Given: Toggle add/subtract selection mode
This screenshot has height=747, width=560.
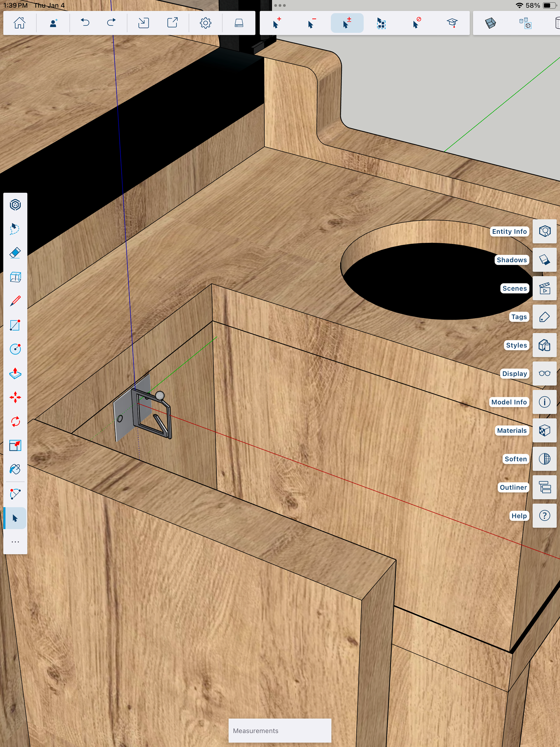Looking at the screenshot, I should (347, 23).
